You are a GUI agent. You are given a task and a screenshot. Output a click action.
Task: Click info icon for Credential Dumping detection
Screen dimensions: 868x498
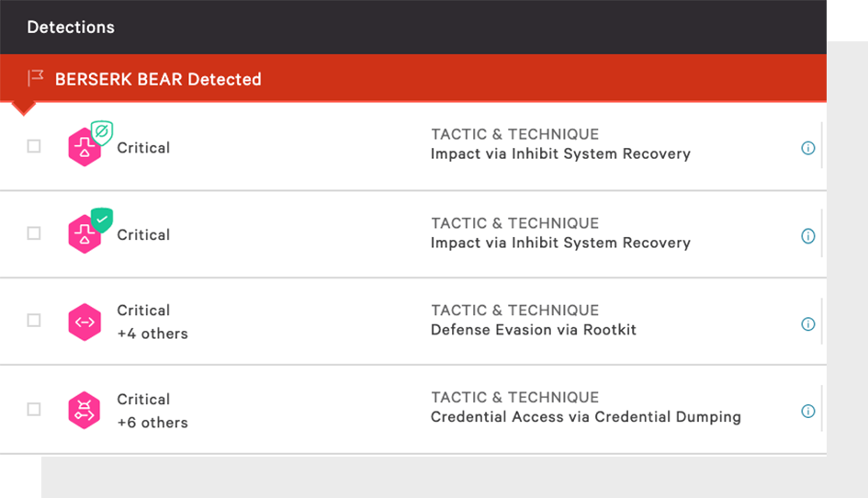808,411
